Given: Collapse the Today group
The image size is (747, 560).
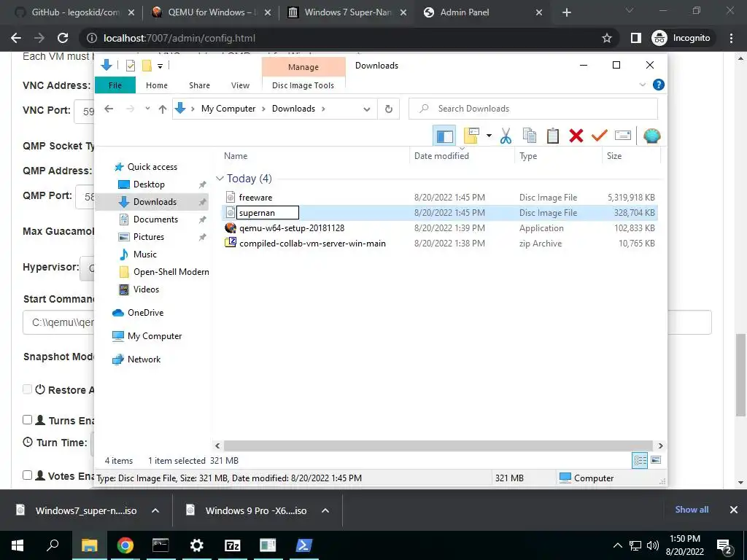Looking at the screenshot, I should [220, 179].
